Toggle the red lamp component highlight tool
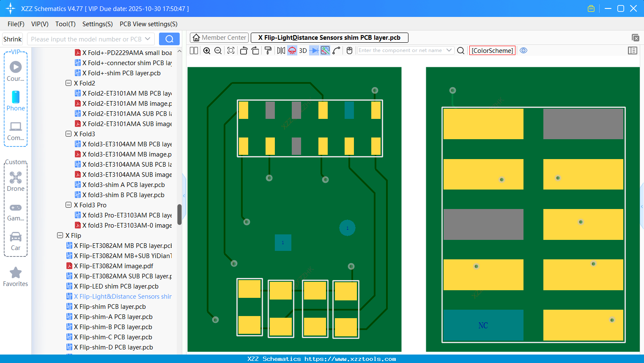644x363 pixels. [x=292, y=50]
